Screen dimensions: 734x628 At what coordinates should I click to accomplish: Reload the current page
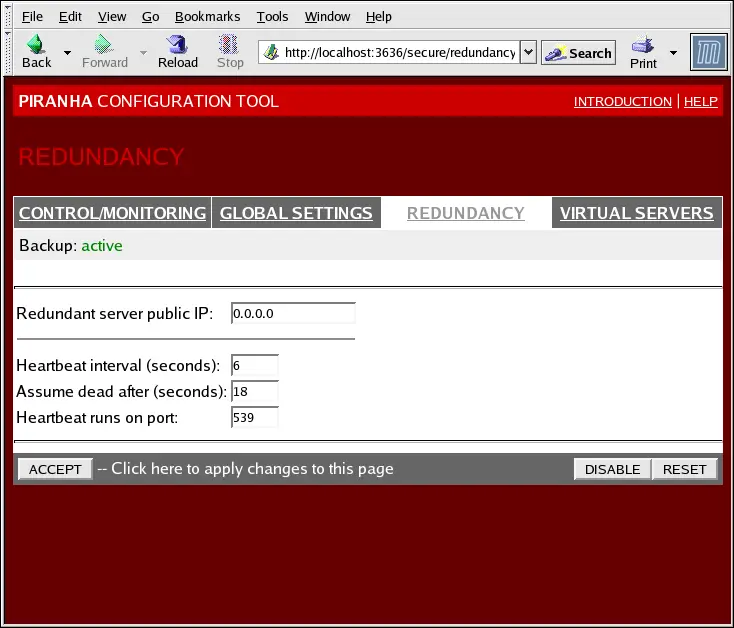[178, 46]
